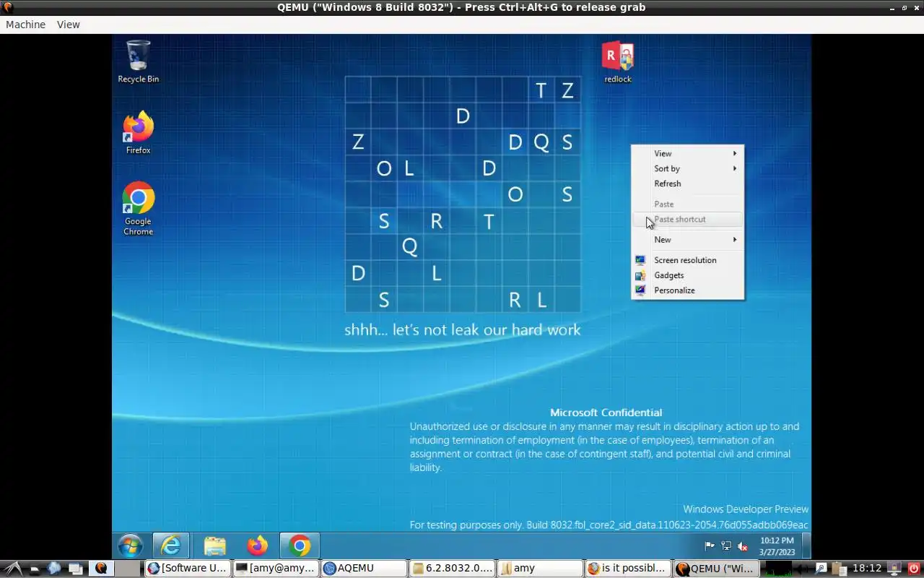Switch to the amy folder taskbar window
Screen dimensions: 924x578
[x=540, y=569]
